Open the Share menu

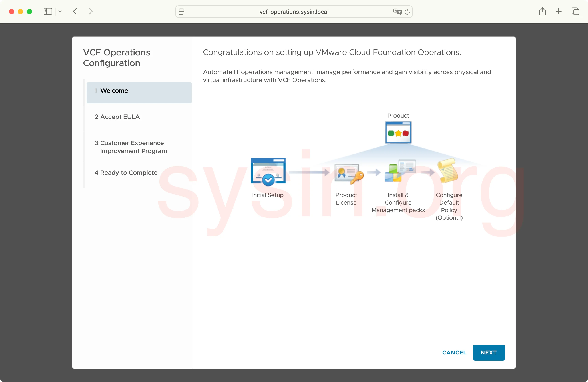[542, 11]
